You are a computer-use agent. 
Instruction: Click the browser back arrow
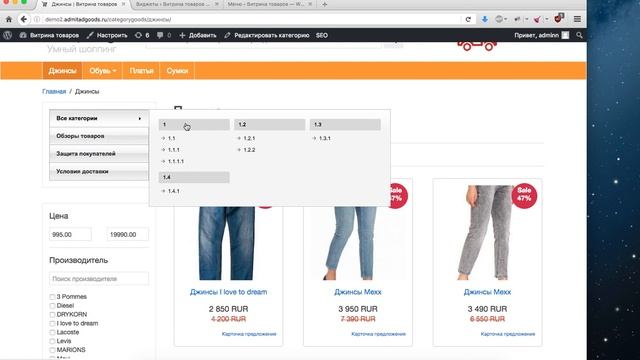(x=24, y=19)
